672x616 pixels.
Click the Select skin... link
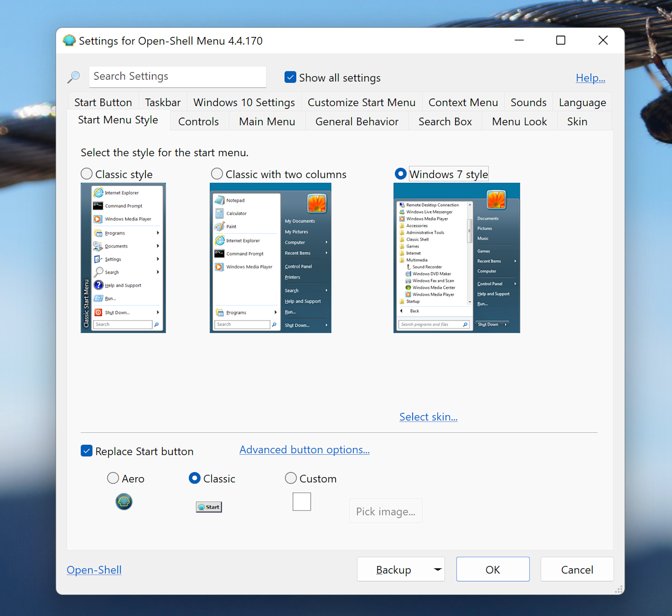[x=428, y=417]
